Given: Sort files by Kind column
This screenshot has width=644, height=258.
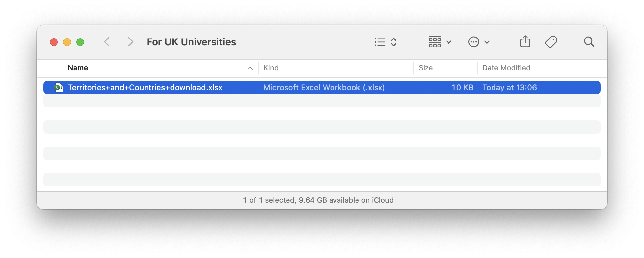Looking at the screenshot, I should (x=271, y=68).
